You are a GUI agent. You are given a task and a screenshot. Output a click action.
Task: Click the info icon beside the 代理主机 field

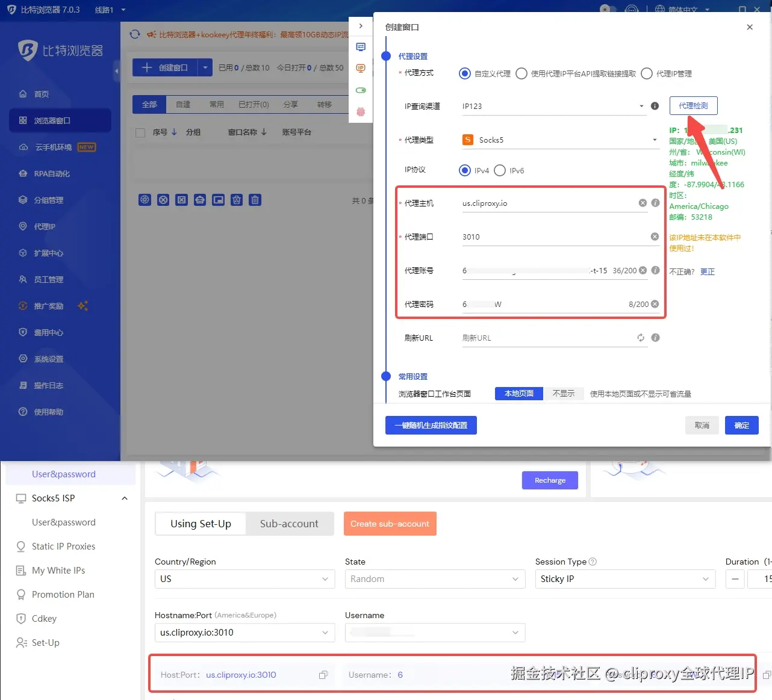[655, 203]
